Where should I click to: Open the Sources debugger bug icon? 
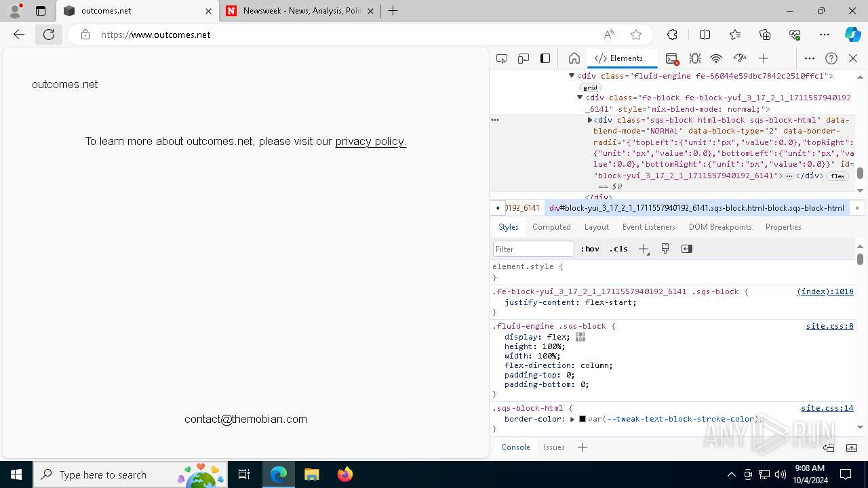coord(694,58)
